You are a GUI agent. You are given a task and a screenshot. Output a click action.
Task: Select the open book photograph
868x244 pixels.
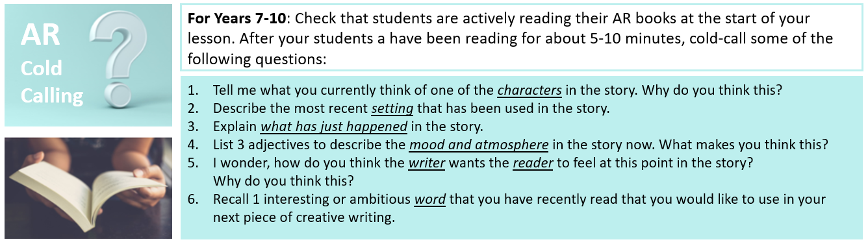click(x=88, y=188)
